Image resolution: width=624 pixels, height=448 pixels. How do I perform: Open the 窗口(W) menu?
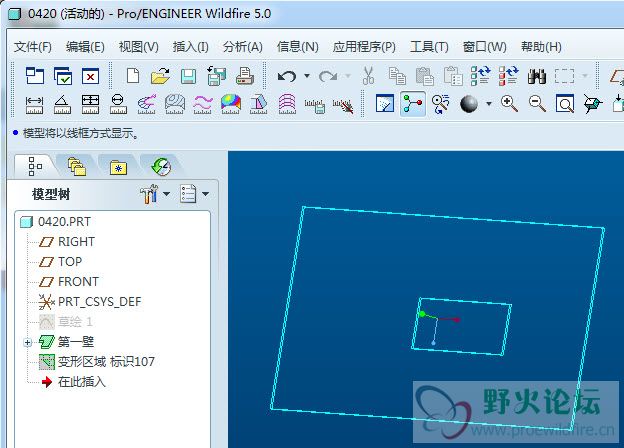click(x=485, y=47)
